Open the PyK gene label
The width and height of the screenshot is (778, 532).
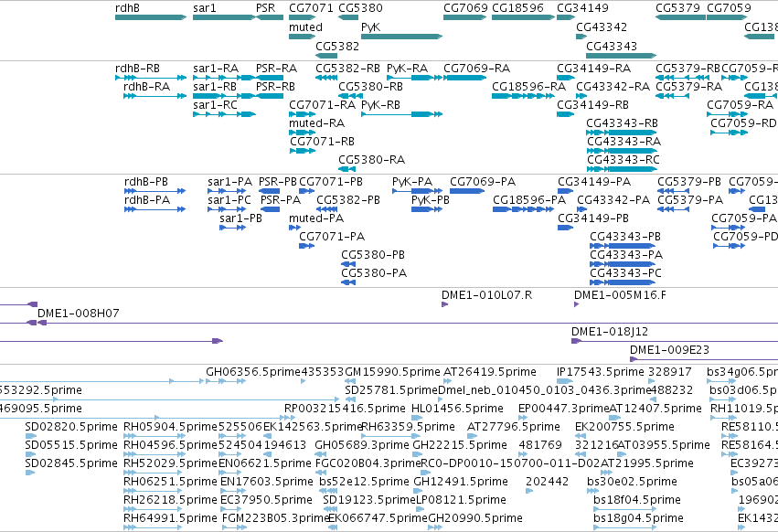[370, 27]
